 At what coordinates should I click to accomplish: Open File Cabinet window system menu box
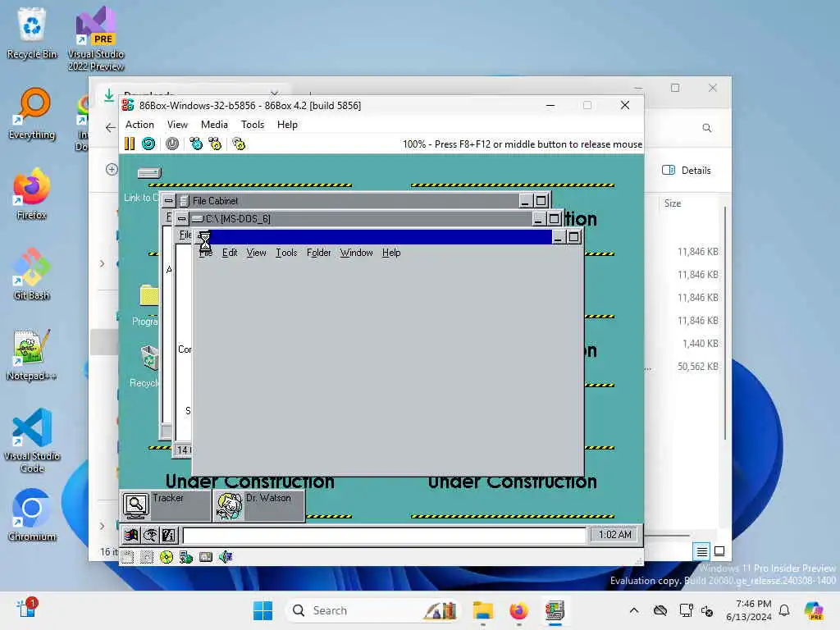pos(169,201)
